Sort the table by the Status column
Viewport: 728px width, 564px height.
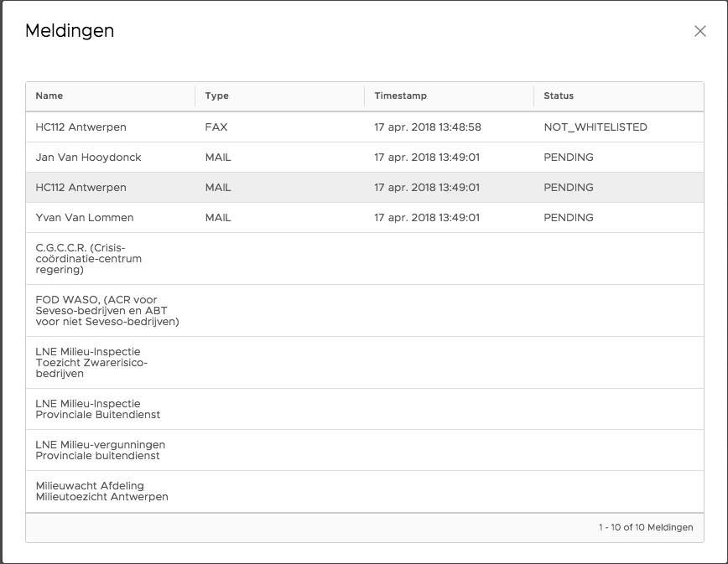pos(558,96)
